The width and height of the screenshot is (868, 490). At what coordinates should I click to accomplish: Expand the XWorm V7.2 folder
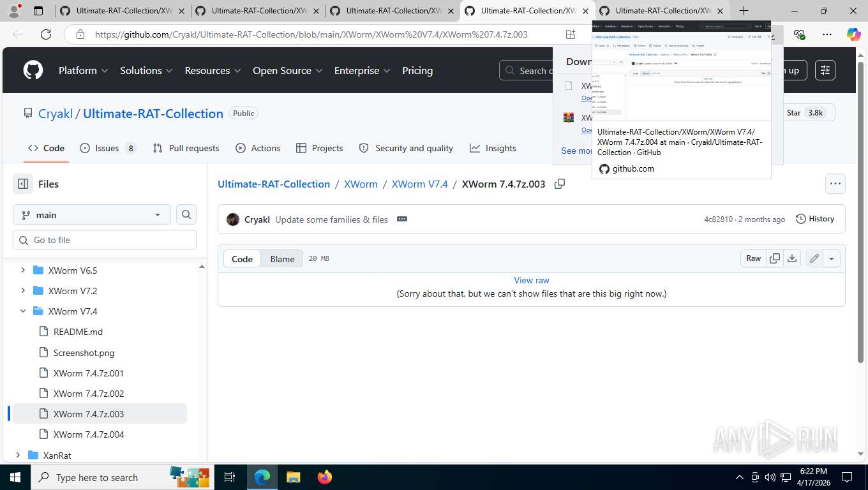(23, 291)
